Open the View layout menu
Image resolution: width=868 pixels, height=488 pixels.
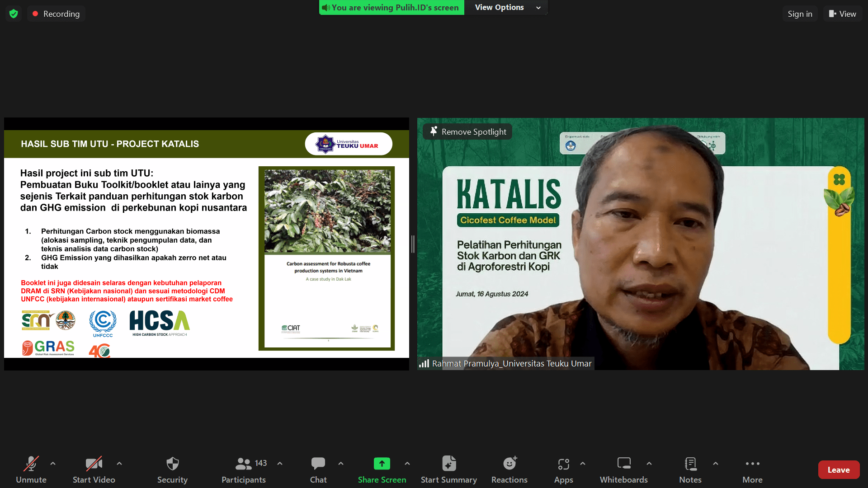[843, 14]
